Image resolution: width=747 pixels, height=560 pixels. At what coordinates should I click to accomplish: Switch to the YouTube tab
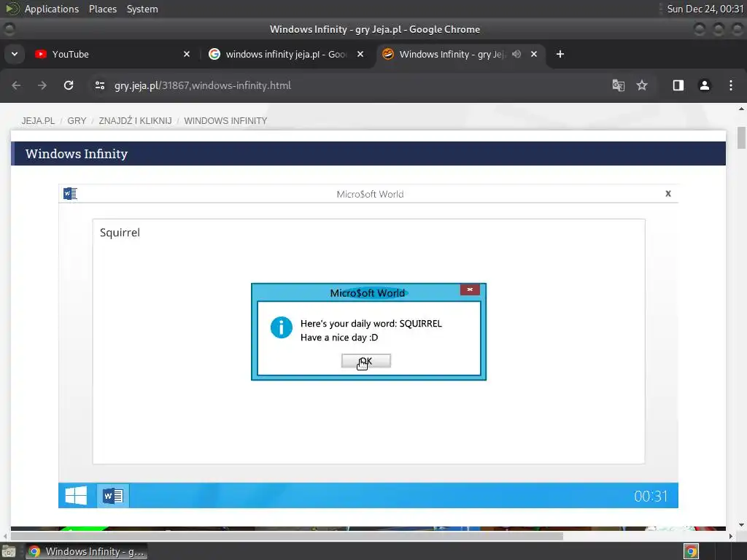coord(112,54)
